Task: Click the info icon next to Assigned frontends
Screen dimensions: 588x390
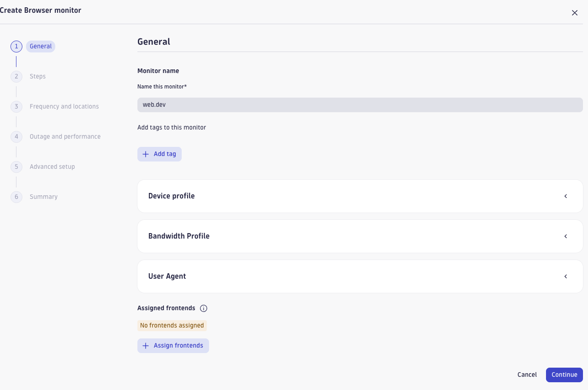Action: click(x=204, y=308)
